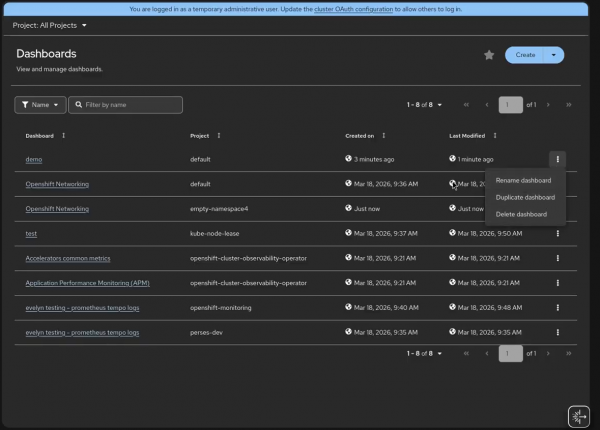
Task: Open kebab menu for test dashboard row
Action: (x=558, y=233)
